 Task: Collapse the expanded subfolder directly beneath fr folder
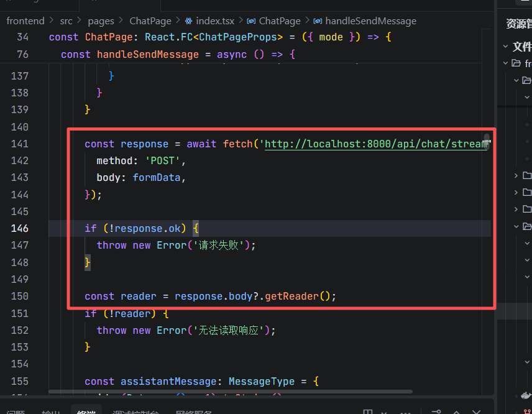[516, 80]
